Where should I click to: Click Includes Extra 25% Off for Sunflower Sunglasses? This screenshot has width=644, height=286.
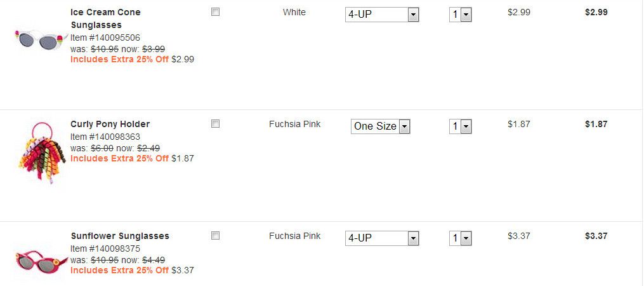119,270
